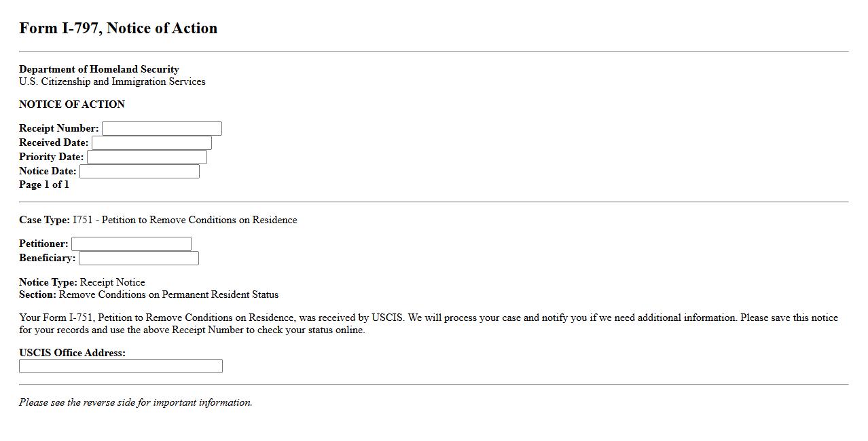Click the Beneficiary input field
The width and height of the screenshot is (868, 441).
tap(139, 258)
